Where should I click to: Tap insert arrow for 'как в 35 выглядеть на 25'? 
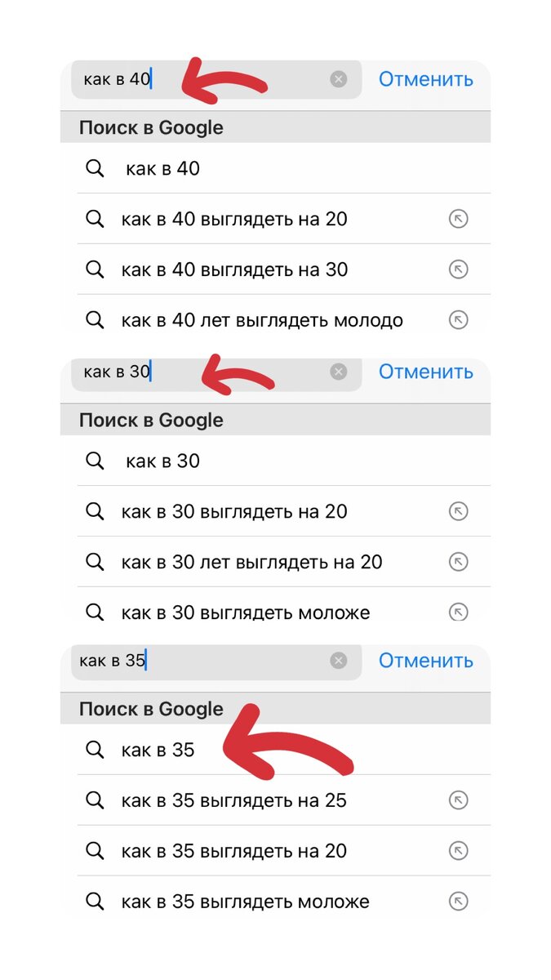click(x=459, y=800)
